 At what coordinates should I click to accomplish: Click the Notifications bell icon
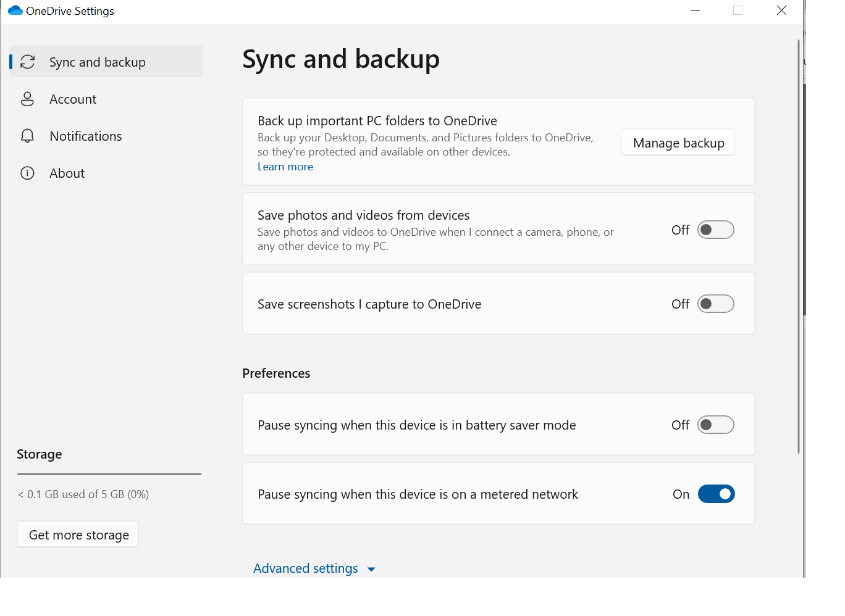[28, 136]
